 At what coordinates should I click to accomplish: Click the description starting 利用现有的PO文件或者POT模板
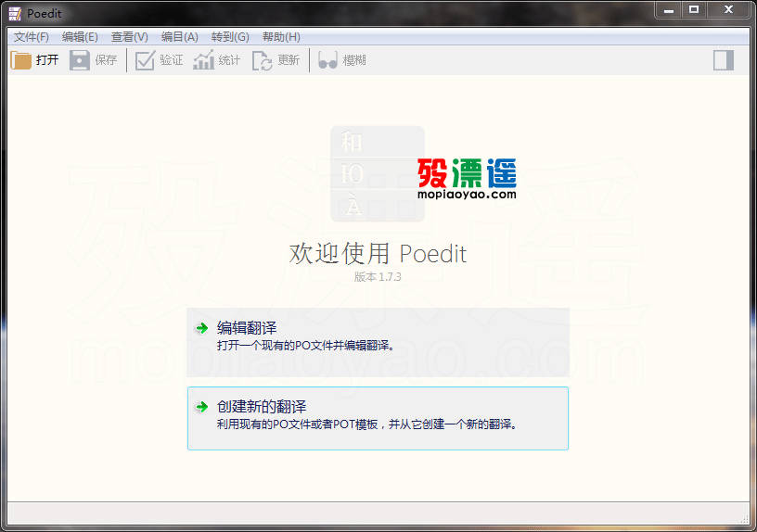click(367, 424)
